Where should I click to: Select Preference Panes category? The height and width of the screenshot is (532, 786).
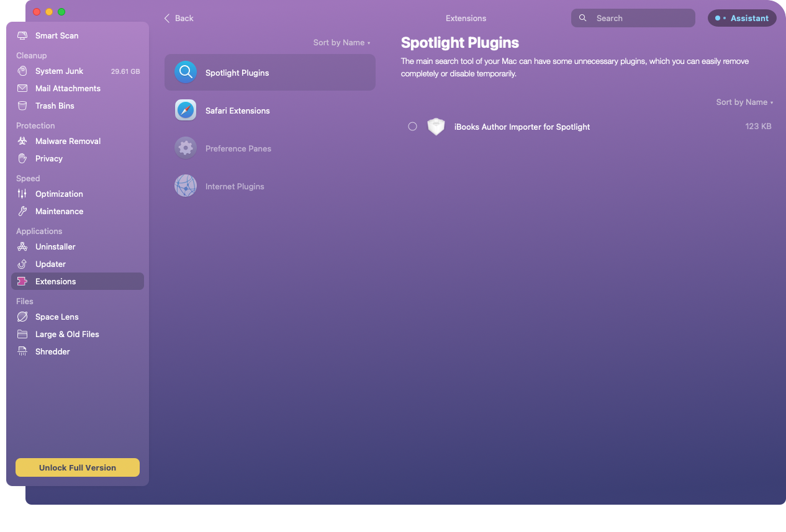coord(270,148)
